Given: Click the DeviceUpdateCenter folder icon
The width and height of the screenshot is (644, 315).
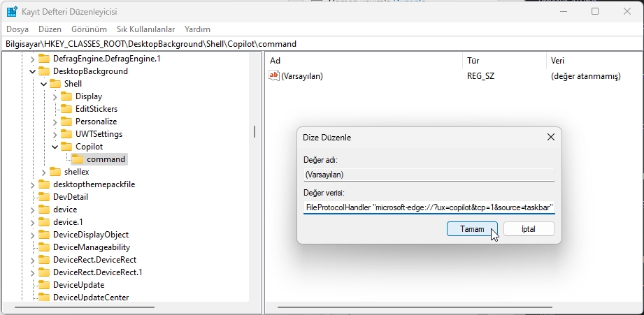Looking at the screenshot, I should [44, 298].
